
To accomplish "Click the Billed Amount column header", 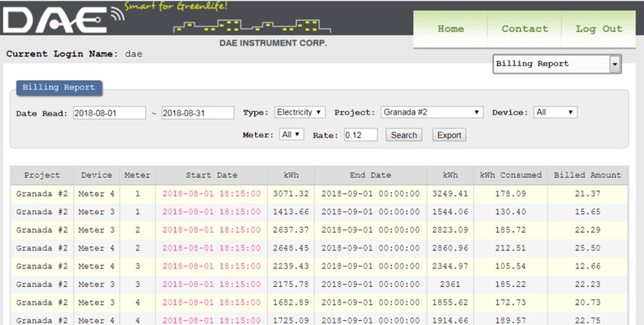I will (x=588, y=175).
